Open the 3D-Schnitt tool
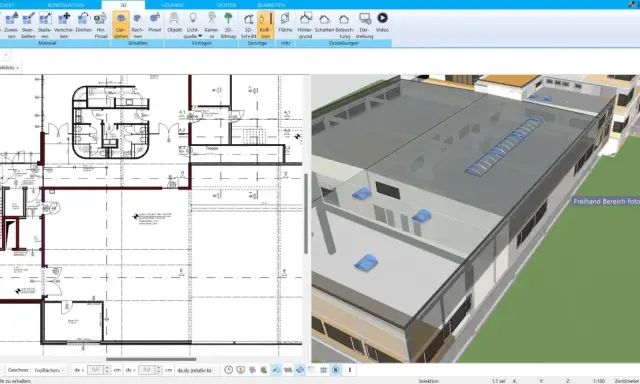The width and height of the screenshot is (640, 384). (x=248, y=25)
